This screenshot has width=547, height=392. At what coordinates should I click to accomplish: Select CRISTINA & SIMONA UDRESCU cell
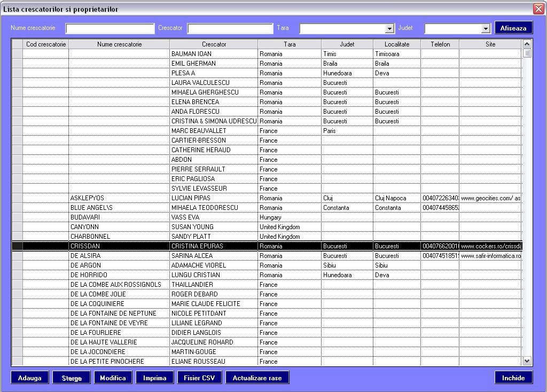point(214,121)
